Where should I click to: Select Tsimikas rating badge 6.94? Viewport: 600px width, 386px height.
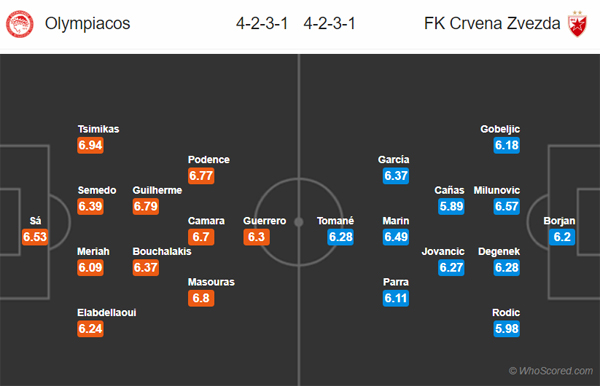pyautogui.click(x=90, y=145)
